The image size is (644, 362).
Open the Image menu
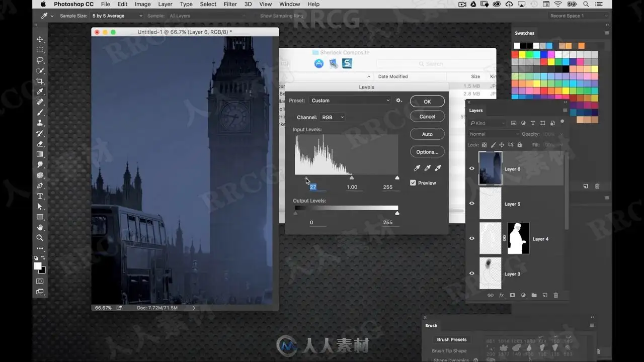[142, 4]
